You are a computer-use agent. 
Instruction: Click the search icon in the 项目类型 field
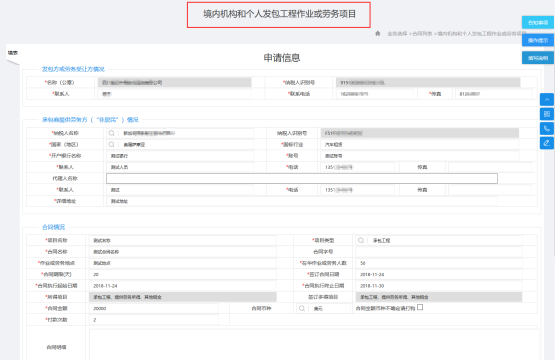pyautogui.click(x=361, y=240)
